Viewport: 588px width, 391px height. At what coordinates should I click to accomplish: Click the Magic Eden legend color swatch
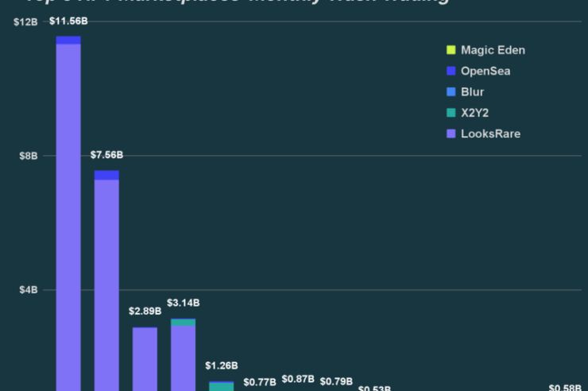tap(451, 50)
